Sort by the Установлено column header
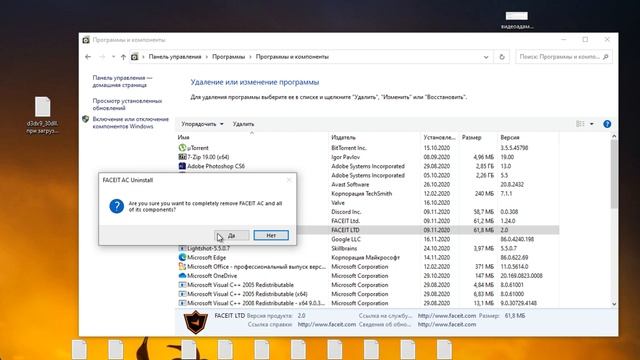Image resolution: width=640 pixels, height=360 pixels. point(440,137)
